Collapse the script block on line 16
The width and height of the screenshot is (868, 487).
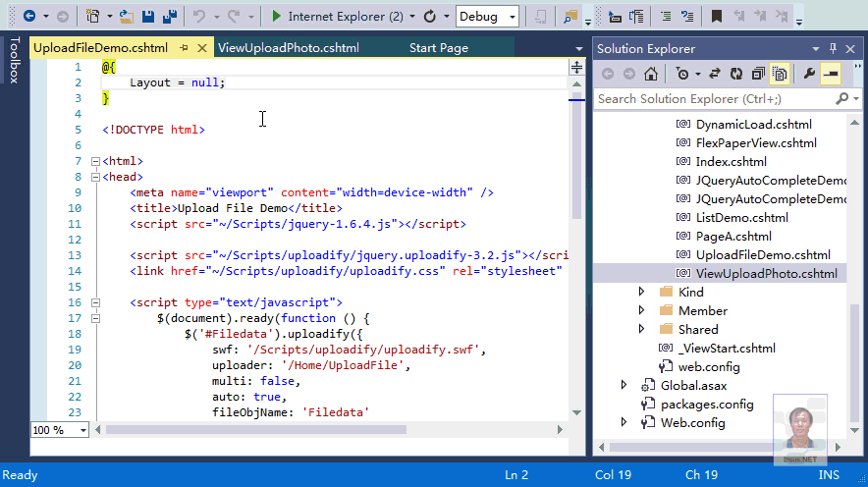pos(95,302)
